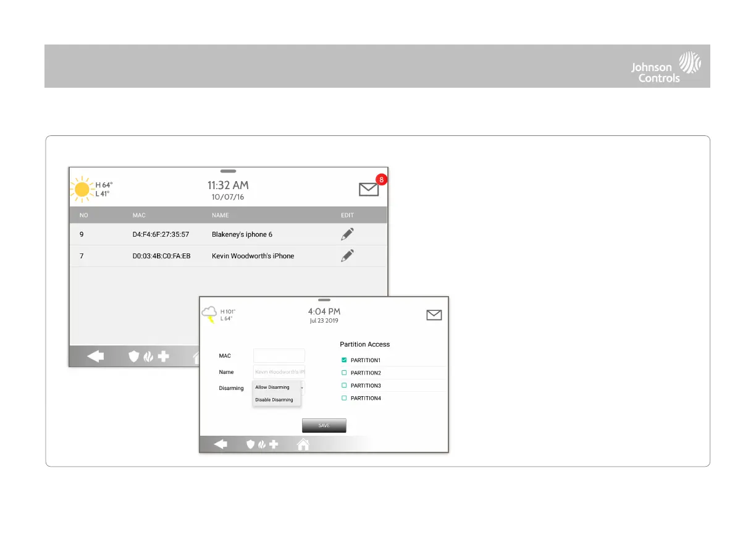Image resolution: width=756 pixels, height=534 pixels.
Task: Enable PARTITION4 access checkbox
Action: tap(344, 398)
